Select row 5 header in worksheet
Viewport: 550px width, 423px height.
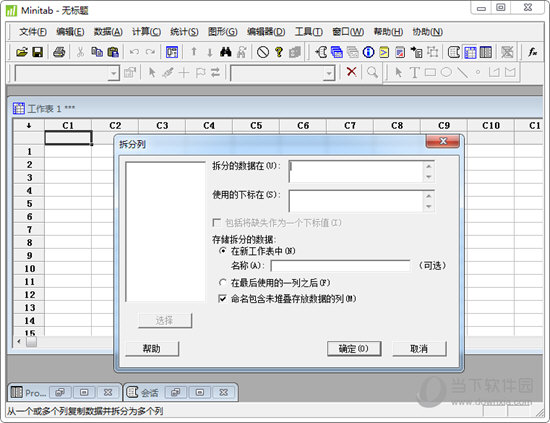29,203
